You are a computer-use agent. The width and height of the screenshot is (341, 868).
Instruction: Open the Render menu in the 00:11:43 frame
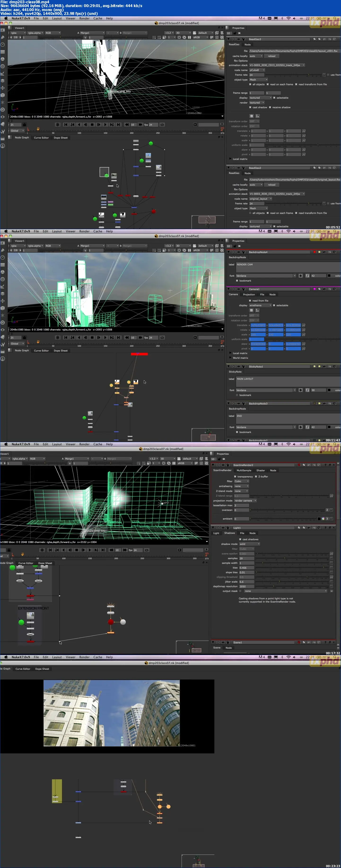click(x=84, y=232)
